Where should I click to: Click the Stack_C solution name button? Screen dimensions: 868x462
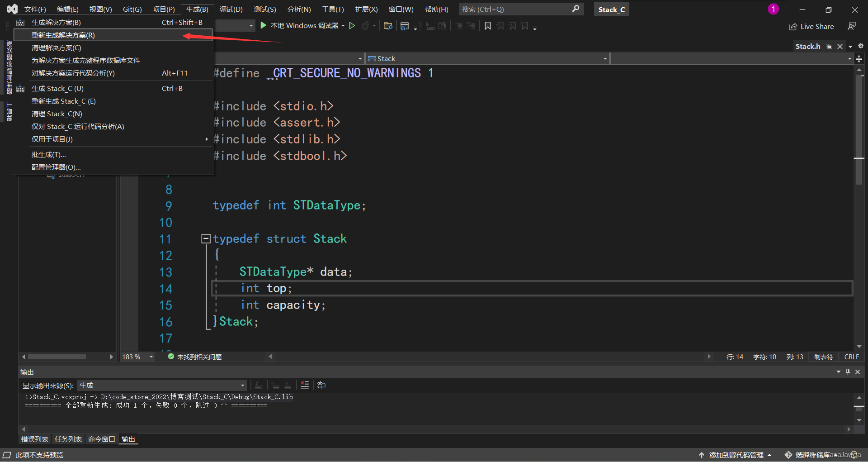(x=612, y=10)
